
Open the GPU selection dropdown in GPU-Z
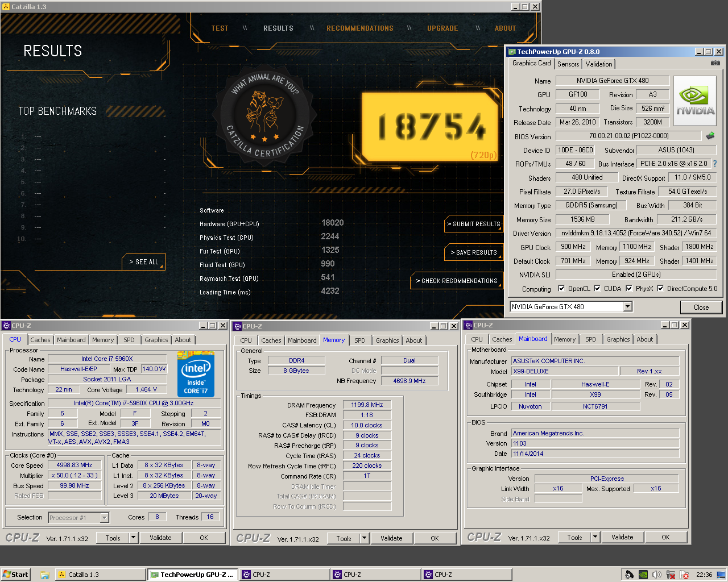(627, 307)
